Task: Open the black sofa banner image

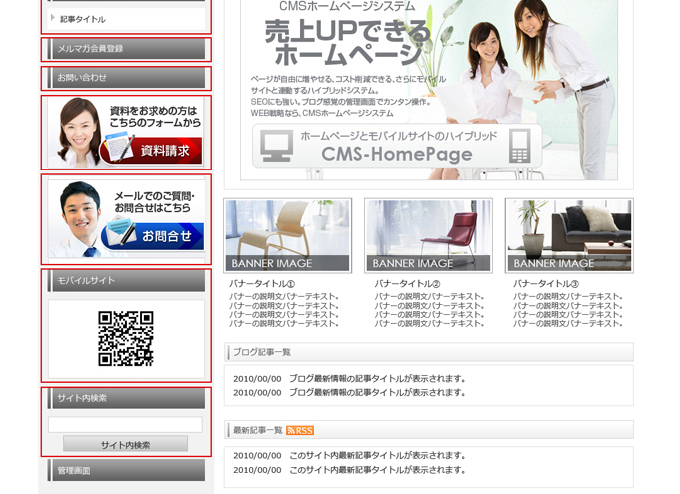Action: coord(569,235)
